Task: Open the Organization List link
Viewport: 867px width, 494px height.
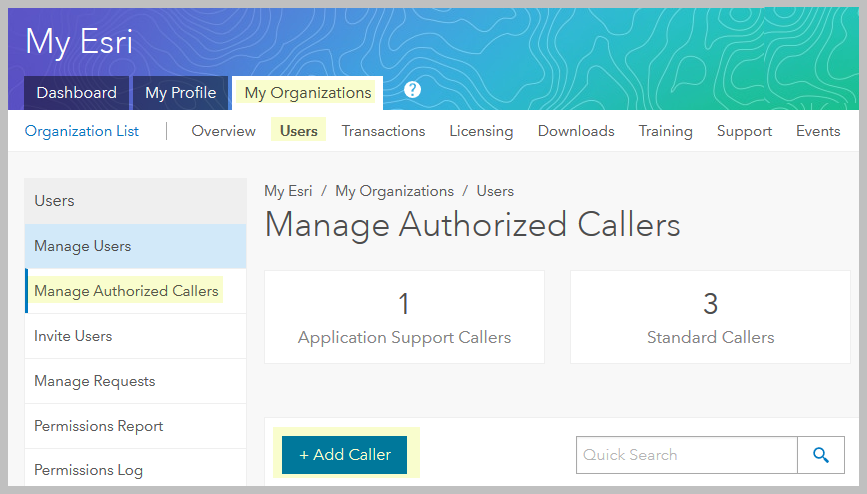Action: pos(82,131)
